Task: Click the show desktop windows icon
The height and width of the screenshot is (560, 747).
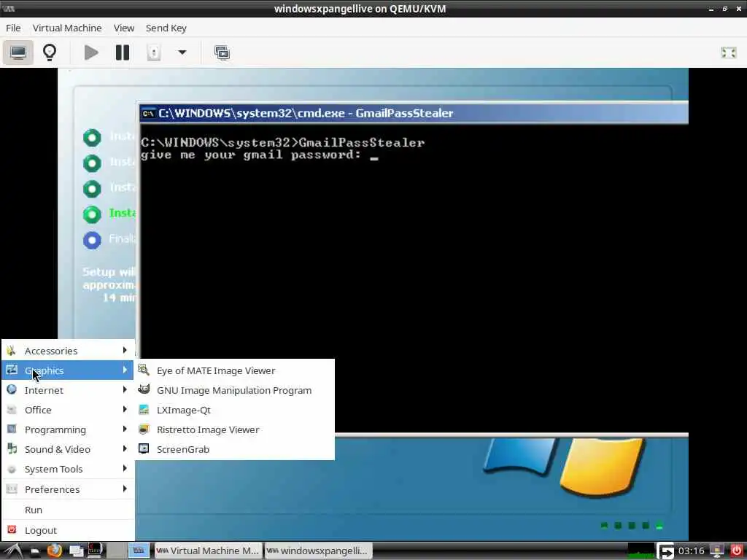Action: pos(76,551)
